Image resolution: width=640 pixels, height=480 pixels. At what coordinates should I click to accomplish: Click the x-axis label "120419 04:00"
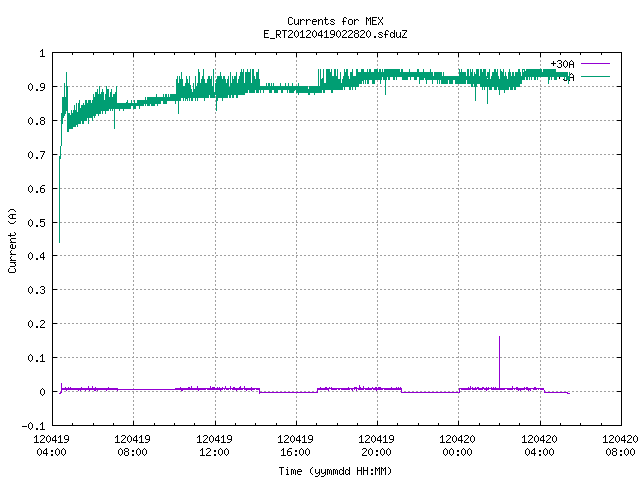51,446
